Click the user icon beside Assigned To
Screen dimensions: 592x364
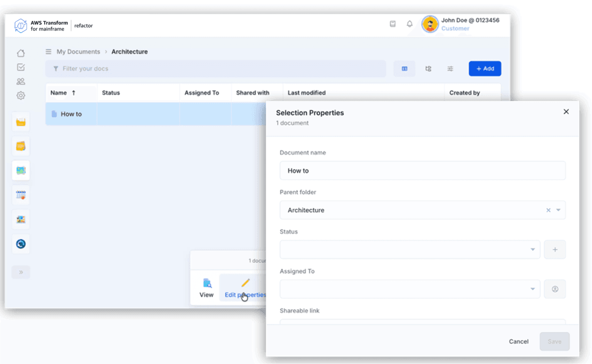tap(555, 289)
